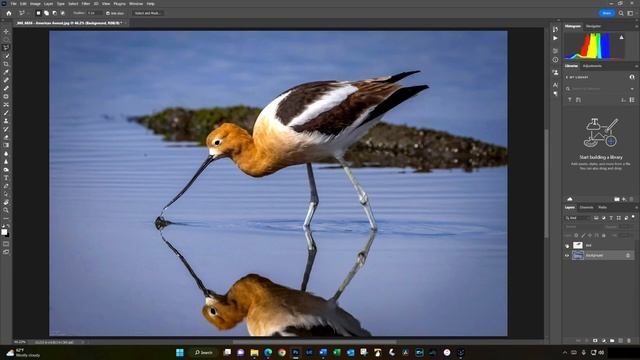Open the layer filter kind dropdown
The width and height of the screenshot is (640, 360).
click(x=578, y=218)
